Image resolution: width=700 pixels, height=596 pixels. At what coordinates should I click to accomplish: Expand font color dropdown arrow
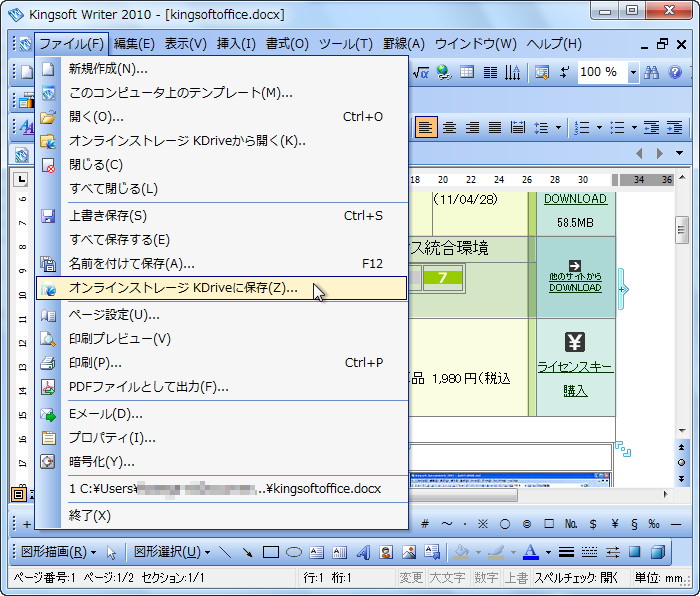point(548,553)
